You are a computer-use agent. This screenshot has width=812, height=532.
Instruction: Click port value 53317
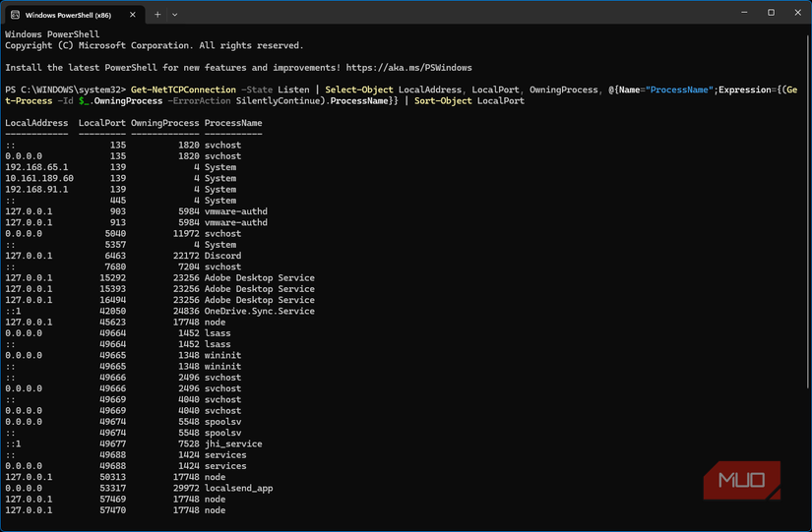[x=113, y=488]
